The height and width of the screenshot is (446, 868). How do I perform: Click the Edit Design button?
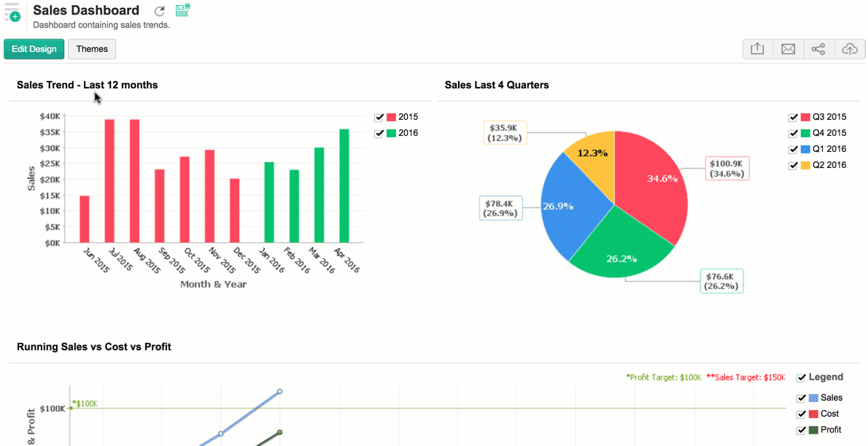coord(34,49)
